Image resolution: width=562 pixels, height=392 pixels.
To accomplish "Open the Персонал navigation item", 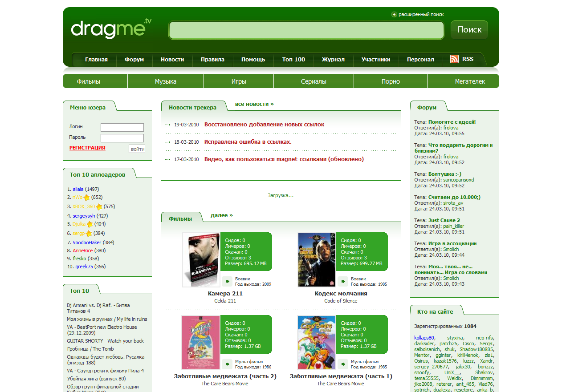I will pos(420,59).
